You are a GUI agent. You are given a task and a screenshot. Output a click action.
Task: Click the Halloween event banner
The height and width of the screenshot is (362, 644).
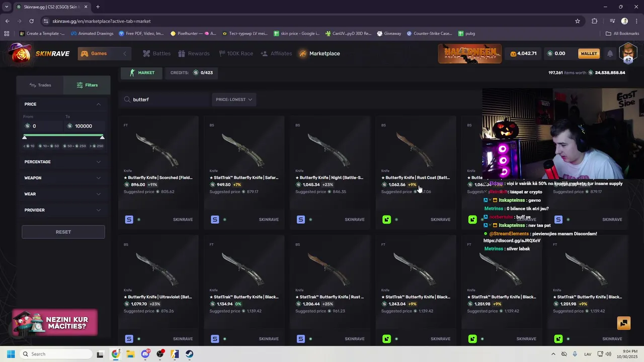[x=469, y=53]
